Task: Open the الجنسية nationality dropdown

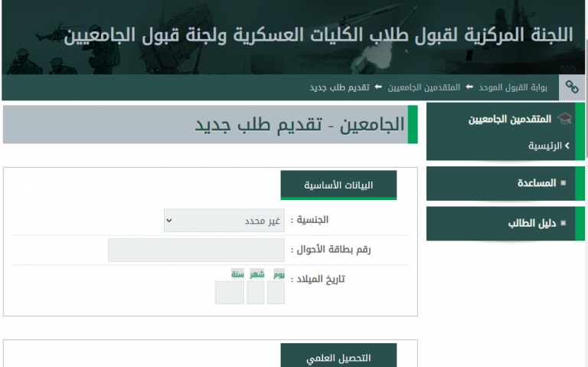Action: (224, 221)
